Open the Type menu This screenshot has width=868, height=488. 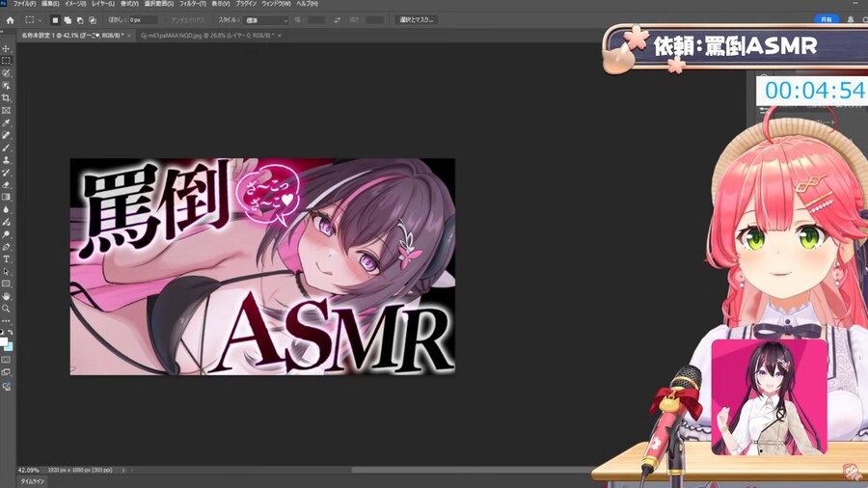(x=129, y=4)
